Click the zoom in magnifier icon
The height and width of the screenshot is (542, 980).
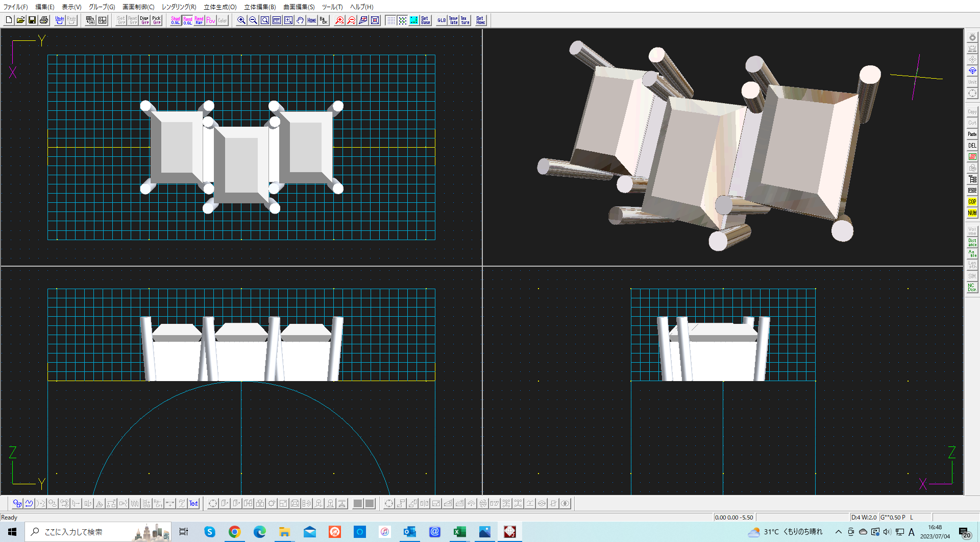click(241, 20)
